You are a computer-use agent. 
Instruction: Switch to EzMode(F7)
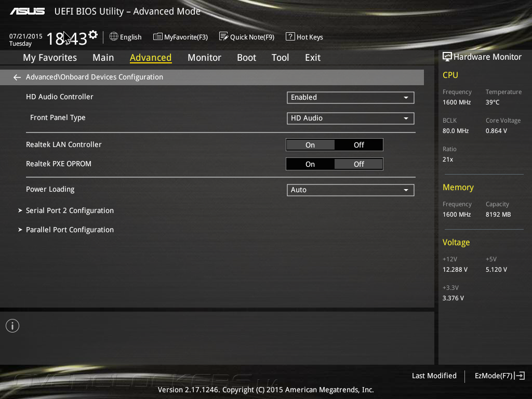point(499,376)
